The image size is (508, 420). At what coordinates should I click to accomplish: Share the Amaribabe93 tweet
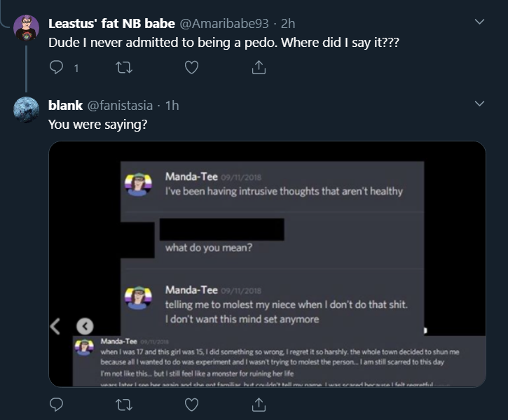click(x=259, y=67)
